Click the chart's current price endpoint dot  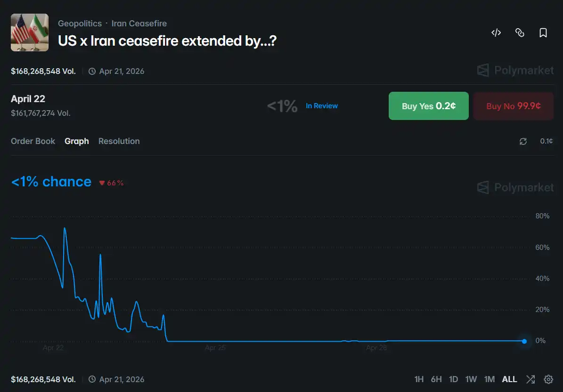point(524,341)
